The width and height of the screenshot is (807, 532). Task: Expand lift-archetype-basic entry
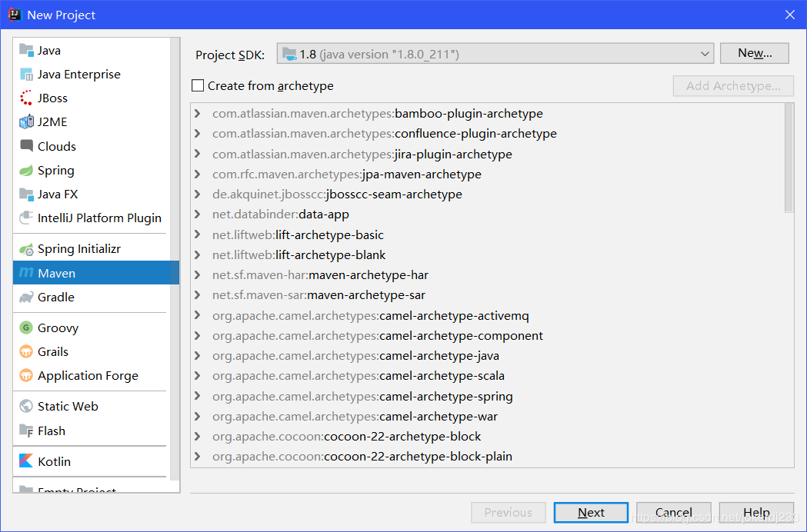198,234
